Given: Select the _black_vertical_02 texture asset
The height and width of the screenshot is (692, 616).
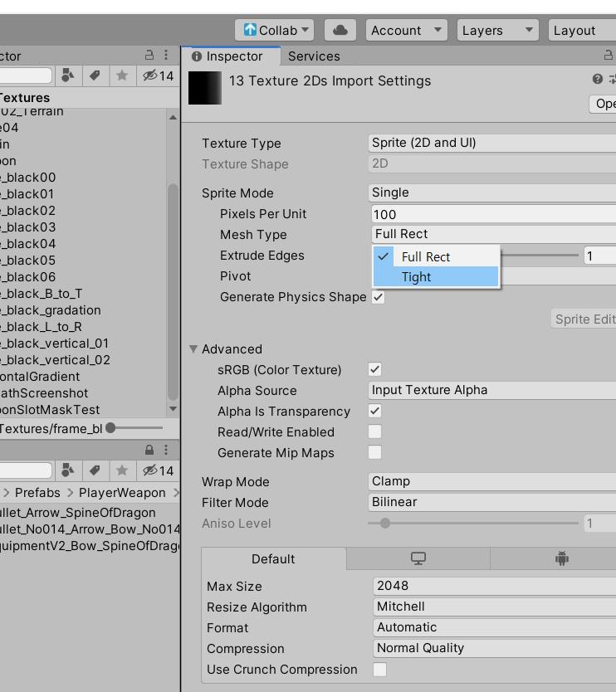Looking at the screenshot, I should click(x=55, y=360).
